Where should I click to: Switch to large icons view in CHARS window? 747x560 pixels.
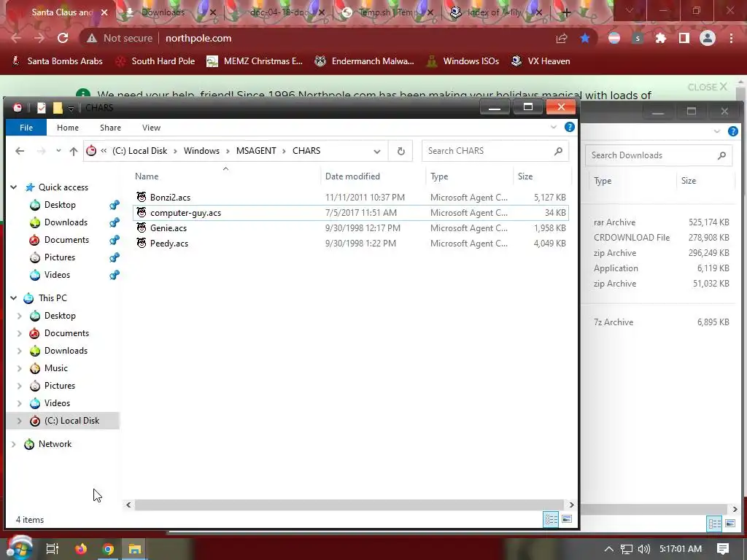(567, 519)
